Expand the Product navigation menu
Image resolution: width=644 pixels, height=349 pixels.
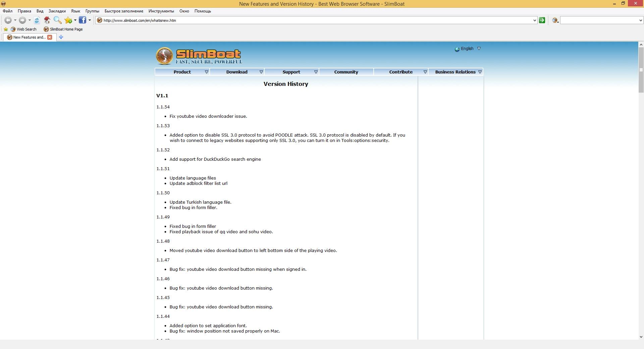click(207, 72)
